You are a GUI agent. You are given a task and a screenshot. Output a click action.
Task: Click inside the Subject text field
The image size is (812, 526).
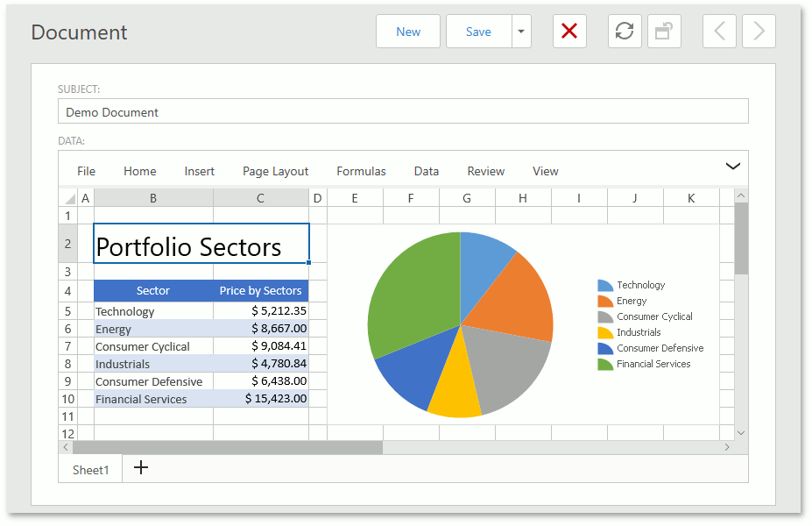point(403,111)
